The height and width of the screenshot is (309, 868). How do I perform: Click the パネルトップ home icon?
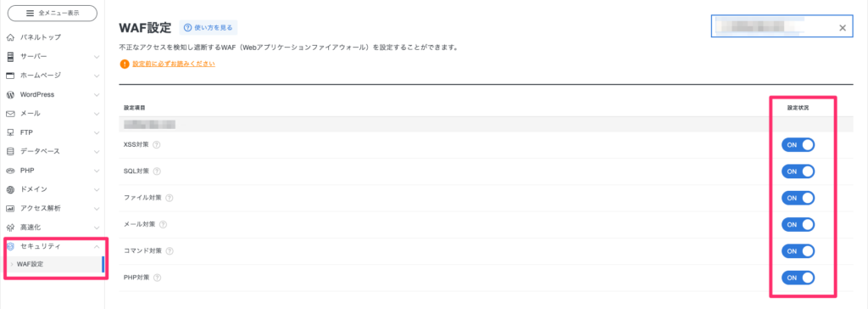pyautogui.click(x=10, y=37)
